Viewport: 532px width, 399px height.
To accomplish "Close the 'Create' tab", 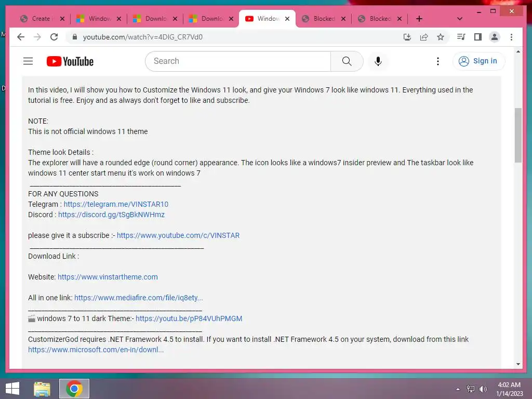I will click(62, 19).
